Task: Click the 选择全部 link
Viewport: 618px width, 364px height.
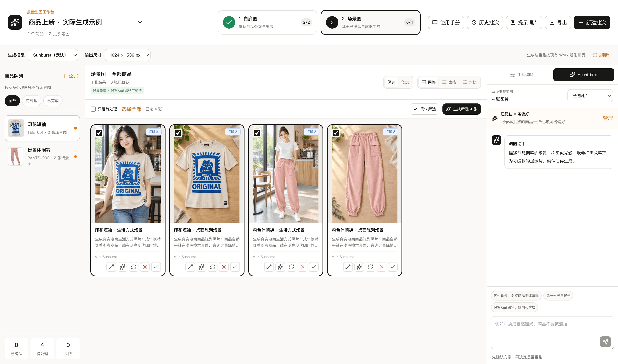Action: click(x=131, y=109)
